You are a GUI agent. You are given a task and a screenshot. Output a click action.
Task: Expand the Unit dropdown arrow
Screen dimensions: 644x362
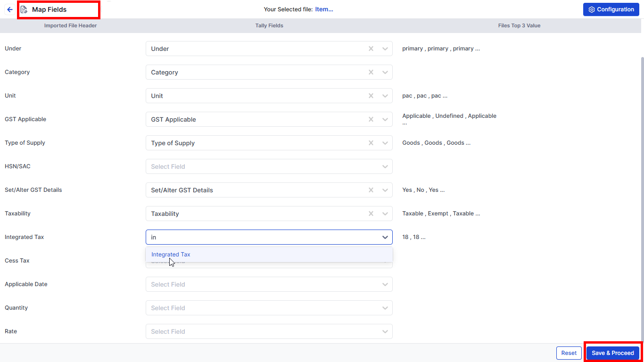(x=385, y=96)
